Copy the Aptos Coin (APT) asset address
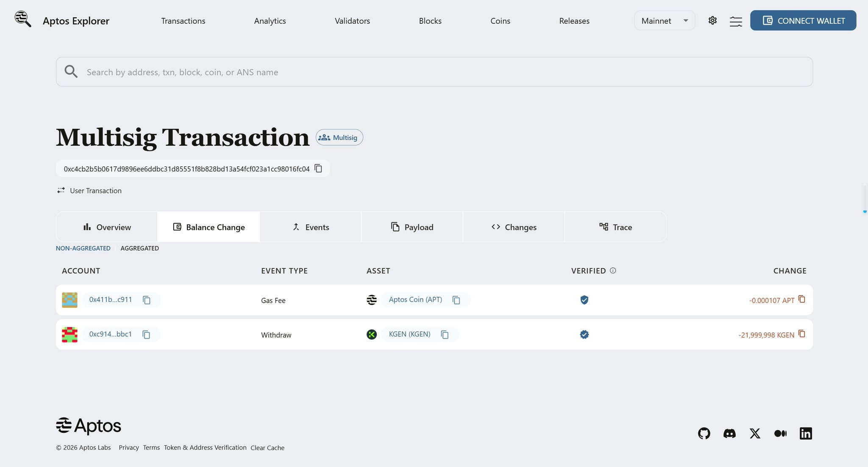868x467 pixels. 456,300
